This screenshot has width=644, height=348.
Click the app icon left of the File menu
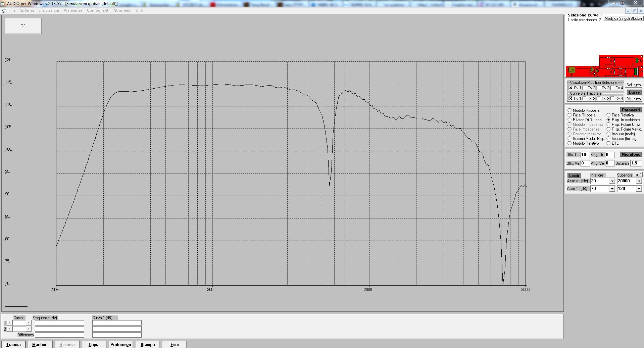(x=4, y=11)
